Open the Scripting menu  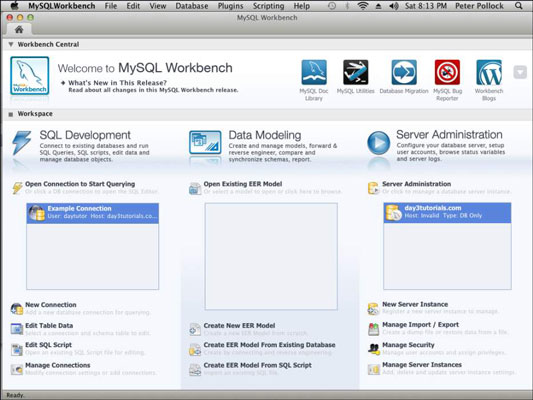coord(269,6)
